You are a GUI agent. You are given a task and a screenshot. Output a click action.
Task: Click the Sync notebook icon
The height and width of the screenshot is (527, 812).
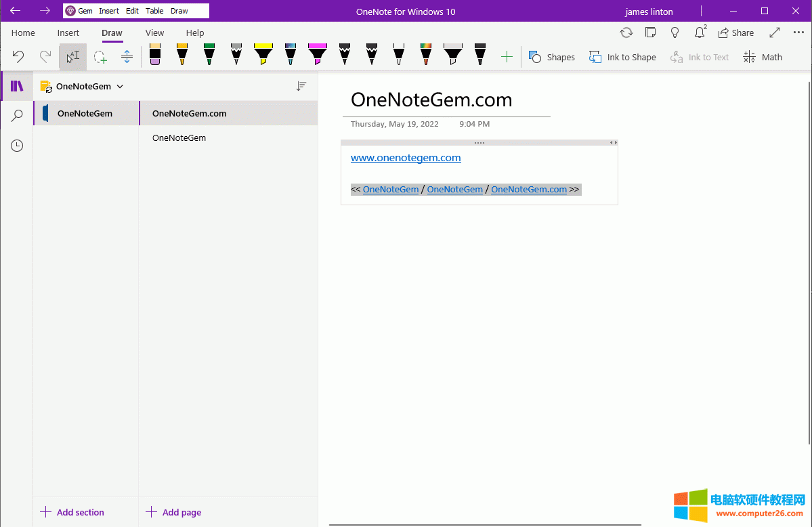click(626, 33)
